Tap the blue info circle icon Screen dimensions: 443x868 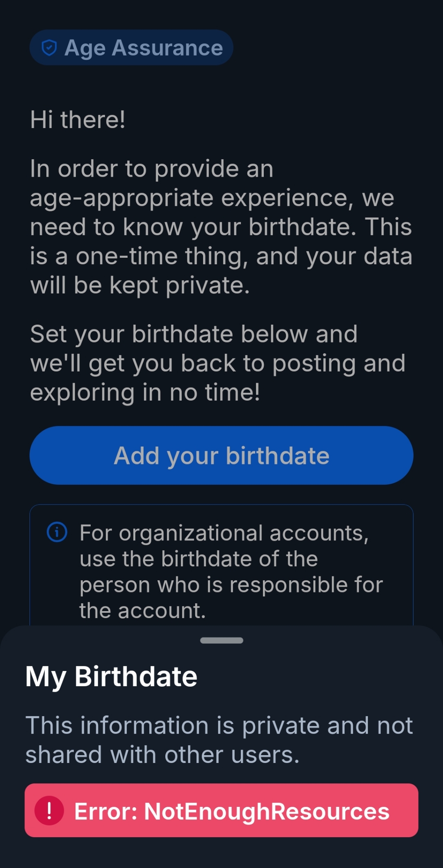(57, 532)
